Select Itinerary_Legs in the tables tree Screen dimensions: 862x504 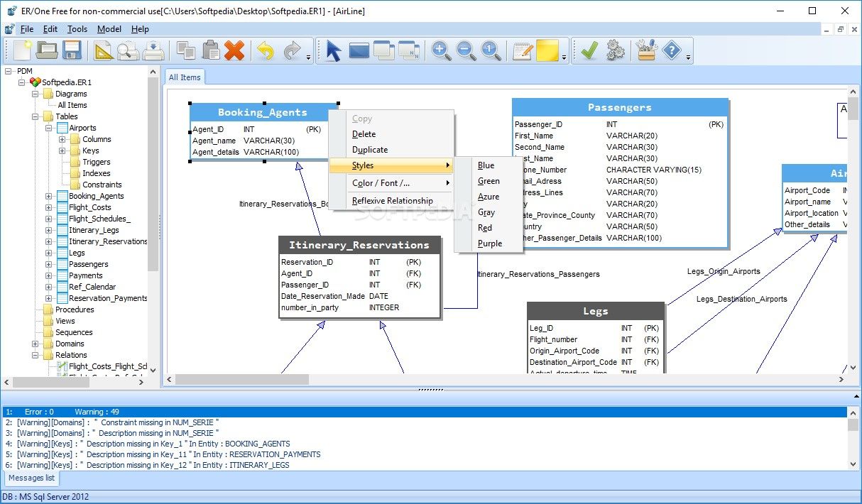coord(94,230)
